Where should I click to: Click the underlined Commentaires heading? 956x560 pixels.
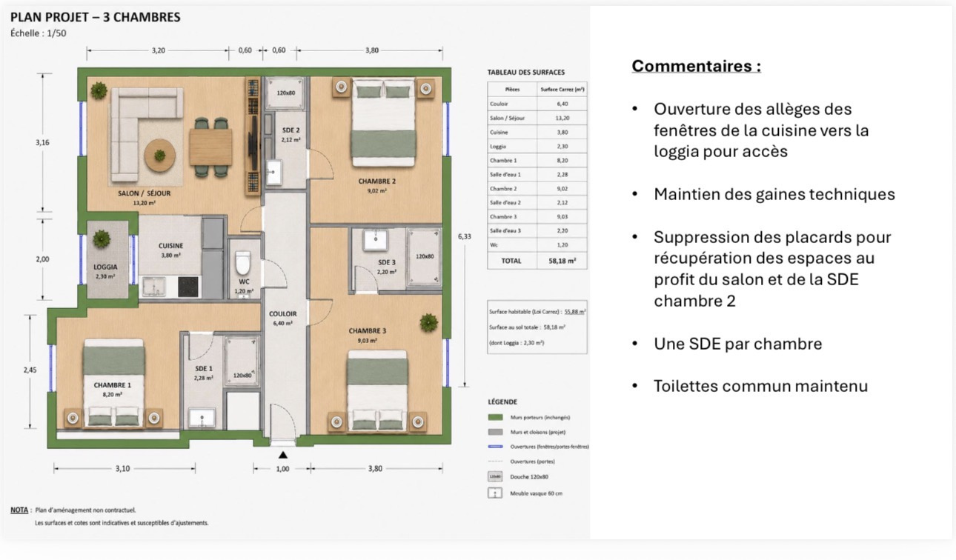click(x=696, y=66)
